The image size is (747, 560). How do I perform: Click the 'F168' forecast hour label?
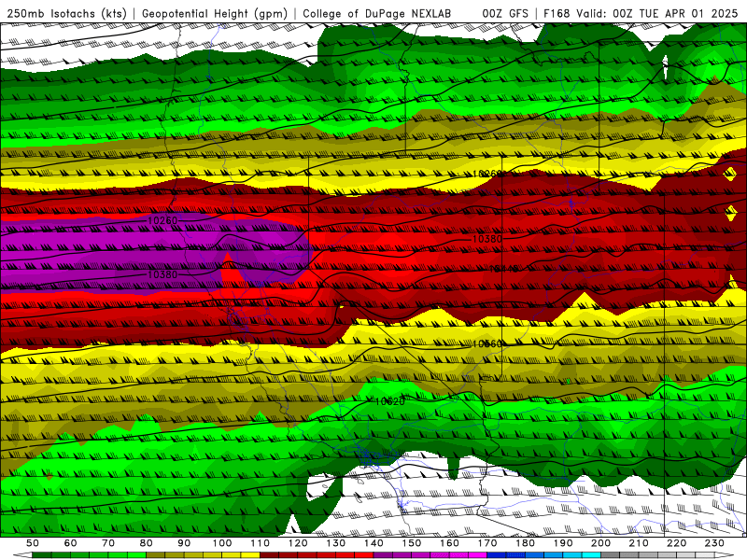coord(557,13)
